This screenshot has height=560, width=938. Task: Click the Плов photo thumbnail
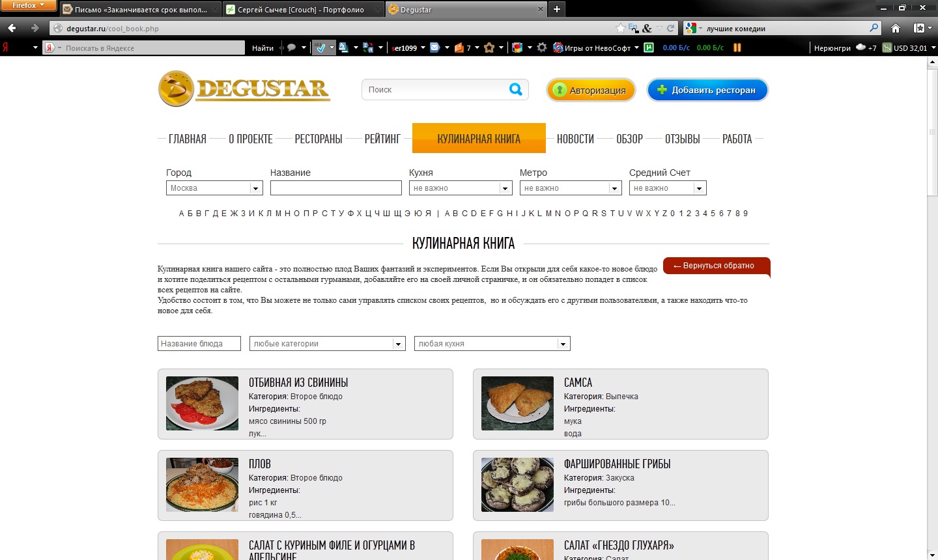click(x=202, y=484)
